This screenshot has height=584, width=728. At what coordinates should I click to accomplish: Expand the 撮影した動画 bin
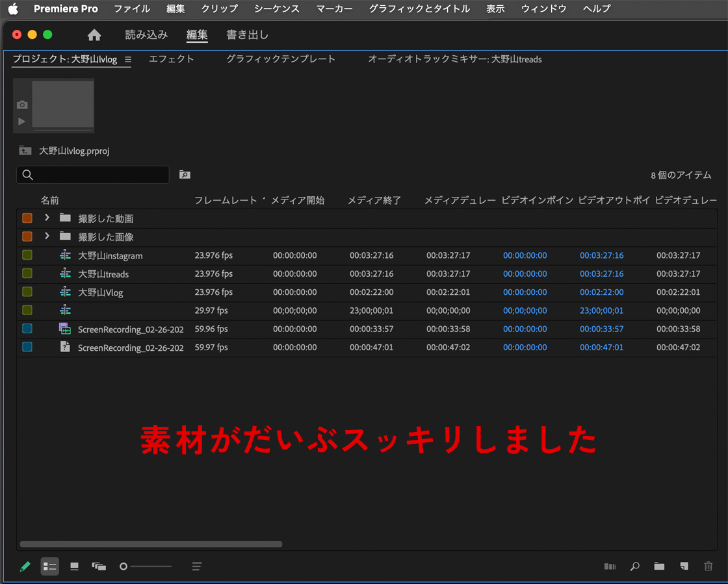coord(47,218)
